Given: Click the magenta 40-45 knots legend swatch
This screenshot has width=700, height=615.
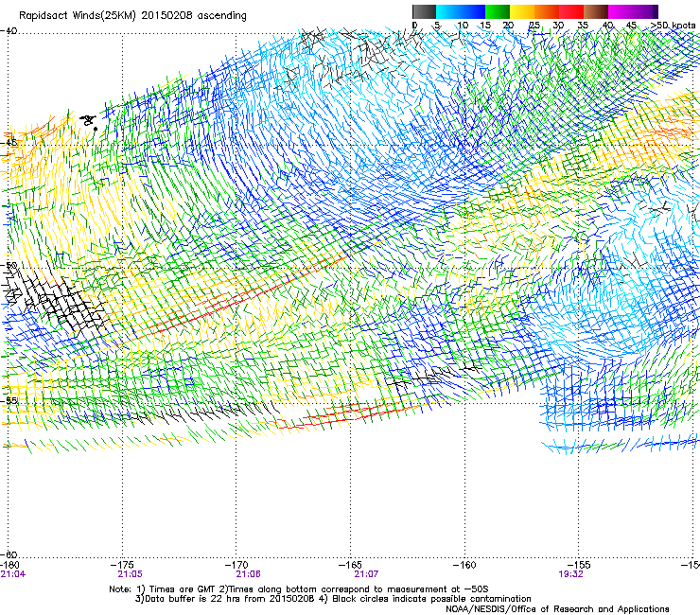Looking at the screenshot, I should point(621,11).
